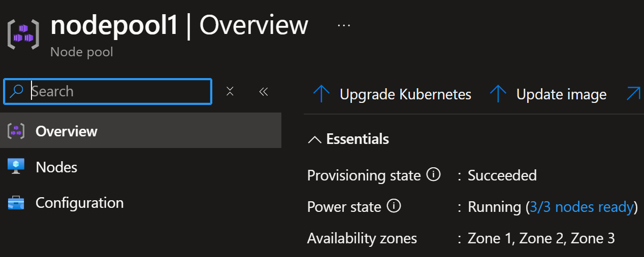Click the Nodes monitor icon
The height and width of the screenshot is (257, 644).
16,166
